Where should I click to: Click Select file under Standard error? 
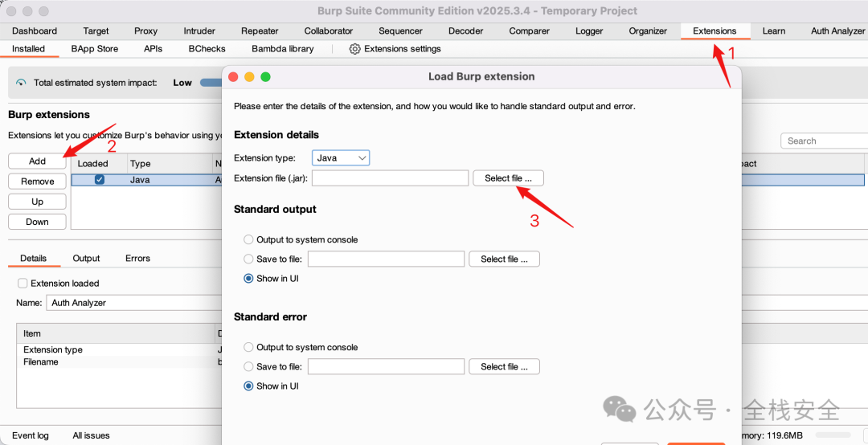pos(504,366)
